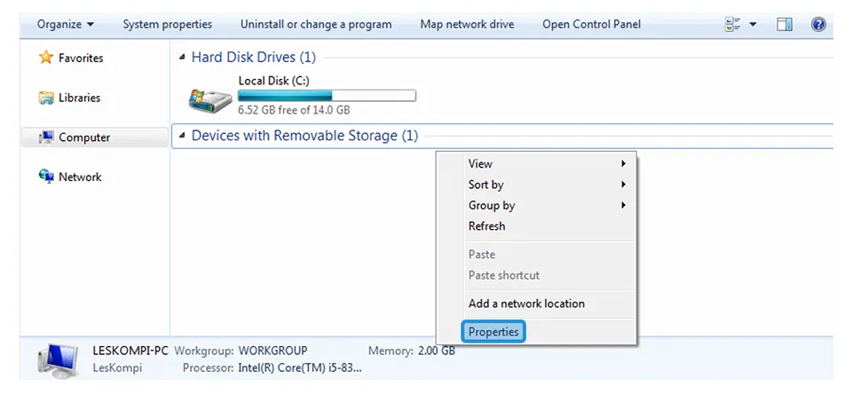Viewport: 868px width, 402px height.
Task: Click the Libraries folder icon
Action: pos(46,98)
